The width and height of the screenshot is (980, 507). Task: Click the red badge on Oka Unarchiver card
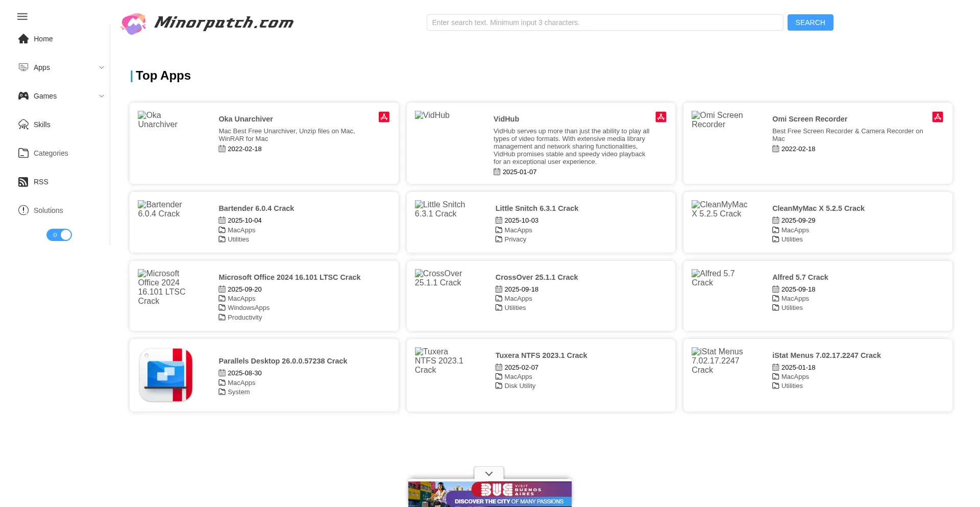pos(384,117)
